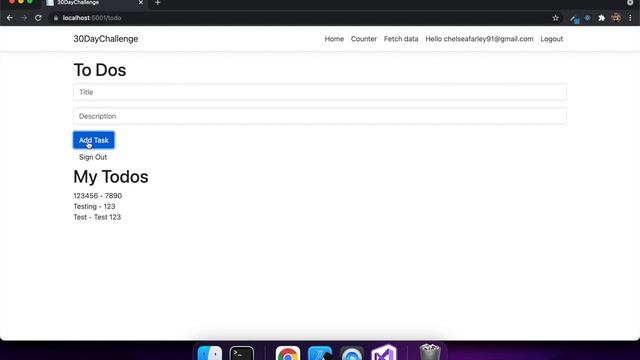Open Chrome from the Dock
The height and width of the screenshot is (360, 640).
(288, 353)
